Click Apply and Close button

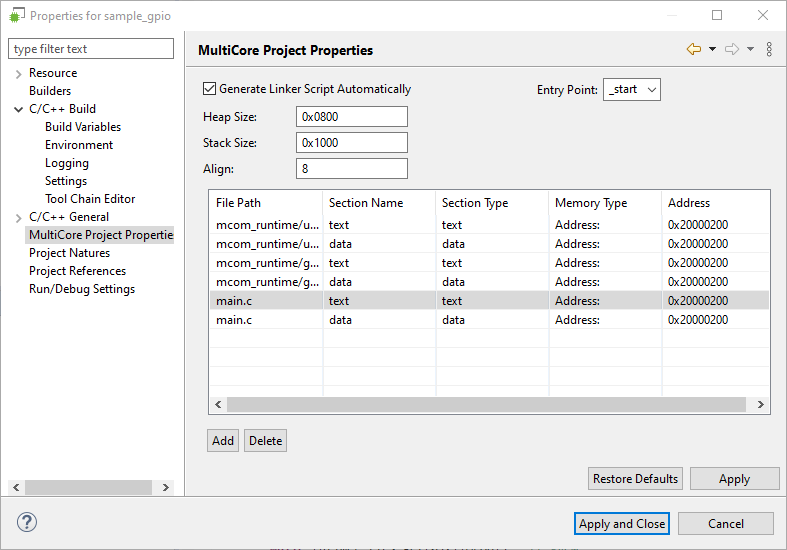point(622,524)
